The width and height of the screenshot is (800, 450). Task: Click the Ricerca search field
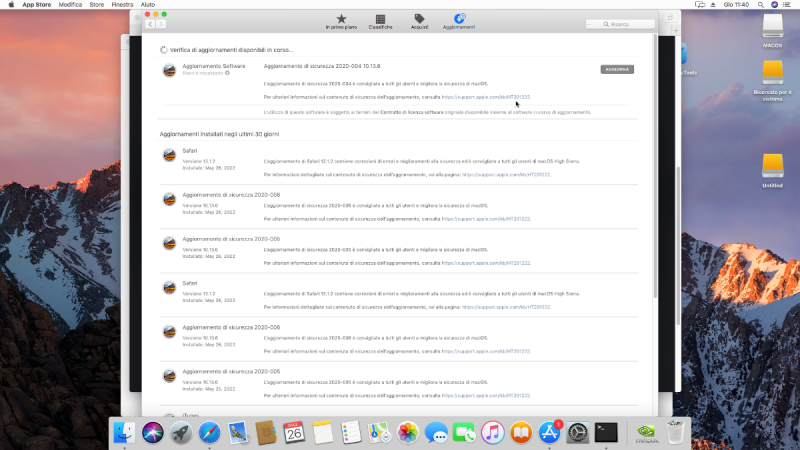click(x=620, y=23)
